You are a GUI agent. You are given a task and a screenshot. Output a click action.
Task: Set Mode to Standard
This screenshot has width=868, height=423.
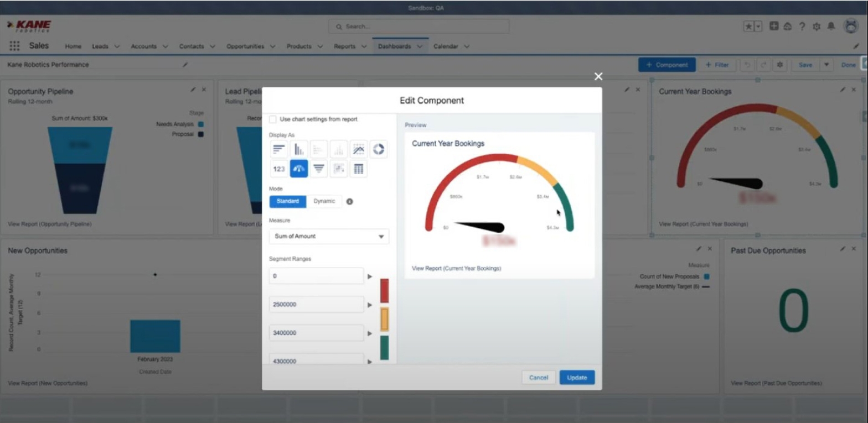tap(288, 201)
